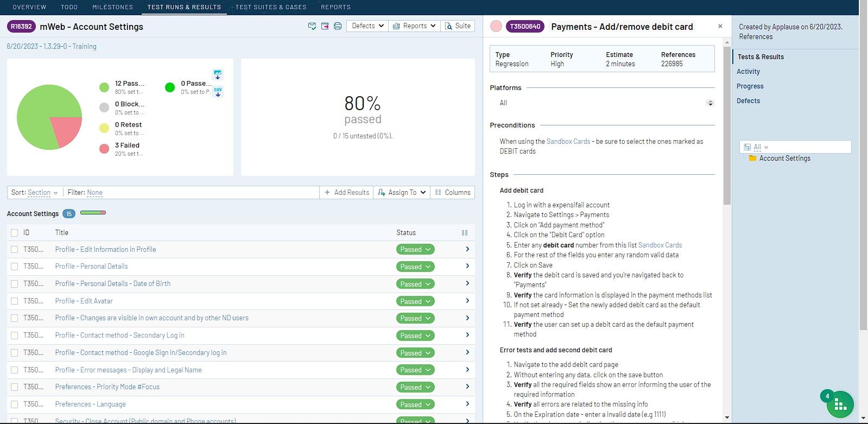The width and height of the screenshot is (868, 424).
Task: Tick the select-all checkbox in table header
Action: pos(15,233)
